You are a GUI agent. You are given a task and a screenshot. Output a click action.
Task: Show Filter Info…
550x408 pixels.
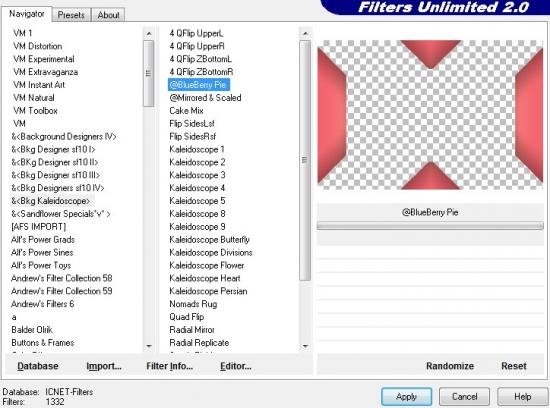pyautogui.click(x=169, y=366)
